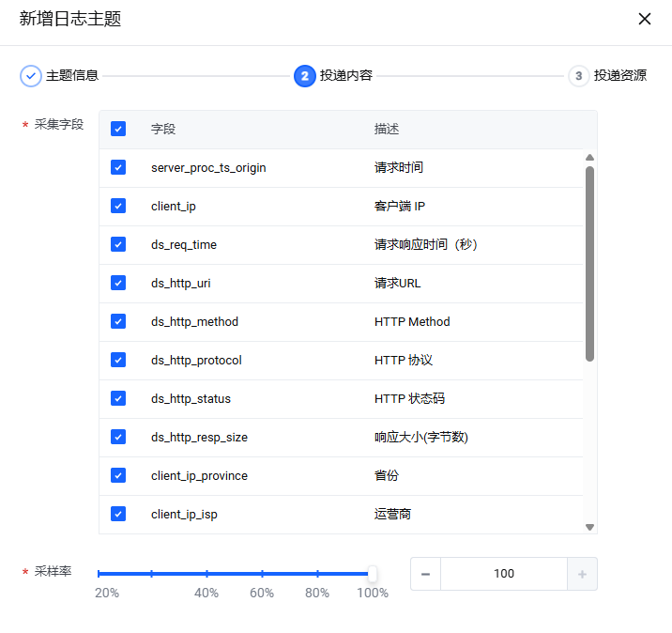
Task: Uncheck the client_ip field checkbox
Action: tap(118, 206)
